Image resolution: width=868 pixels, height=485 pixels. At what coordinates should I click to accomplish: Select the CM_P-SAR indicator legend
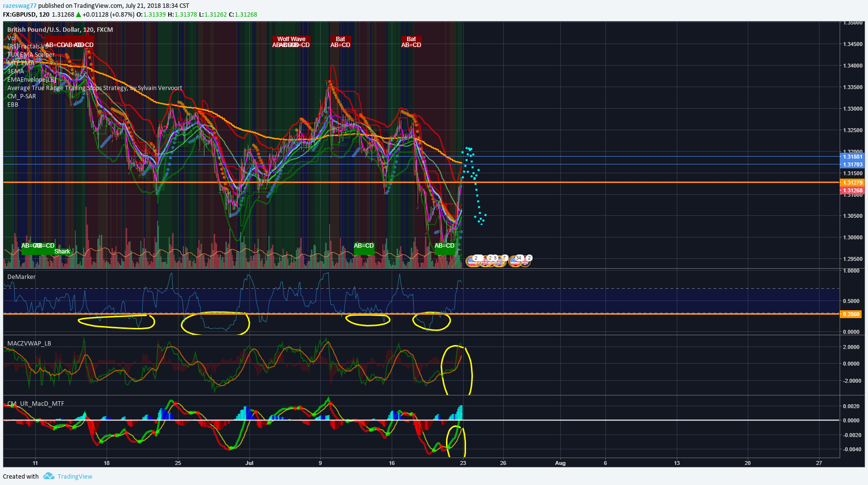[22, 96]
